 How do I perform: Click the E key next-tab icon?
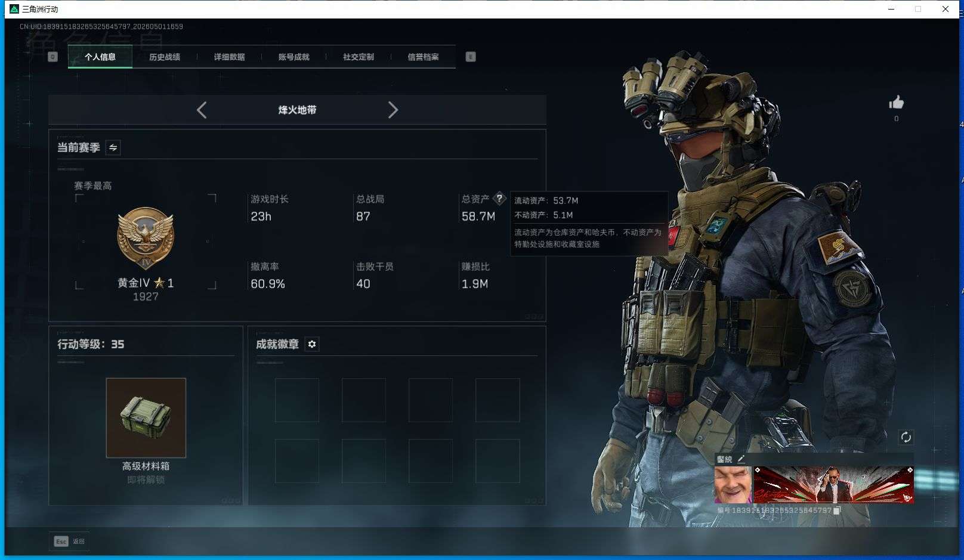[x=471, y=57]
